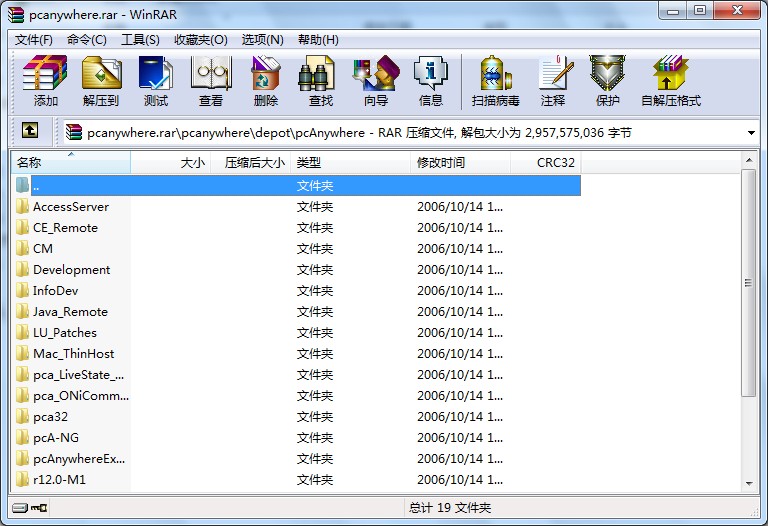The height and width of the screenshot is (526, 768).
Task: Click the AccessServer folder icon
Action: coord(23,207)
